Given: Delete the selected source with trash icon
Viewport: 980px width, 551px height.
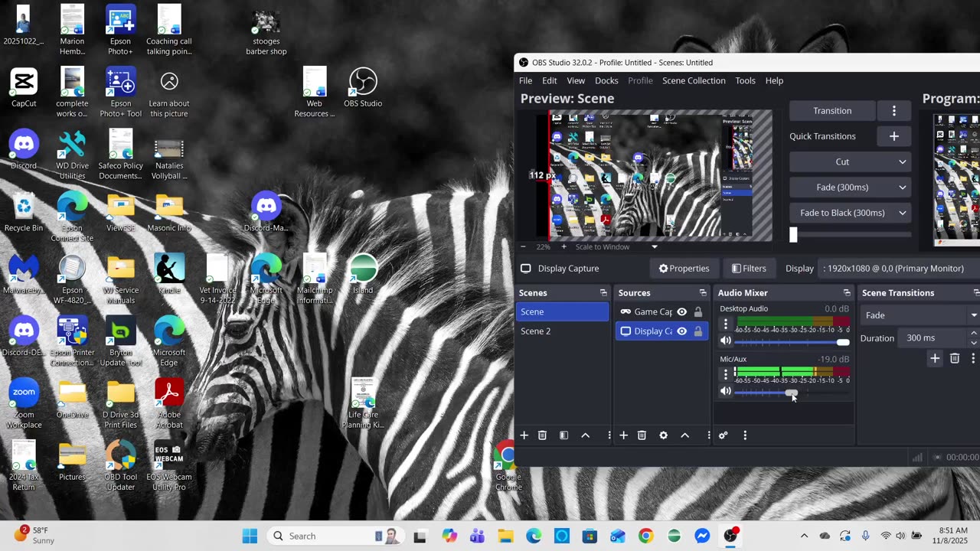Looking at the screenshot, I should 642,435.
